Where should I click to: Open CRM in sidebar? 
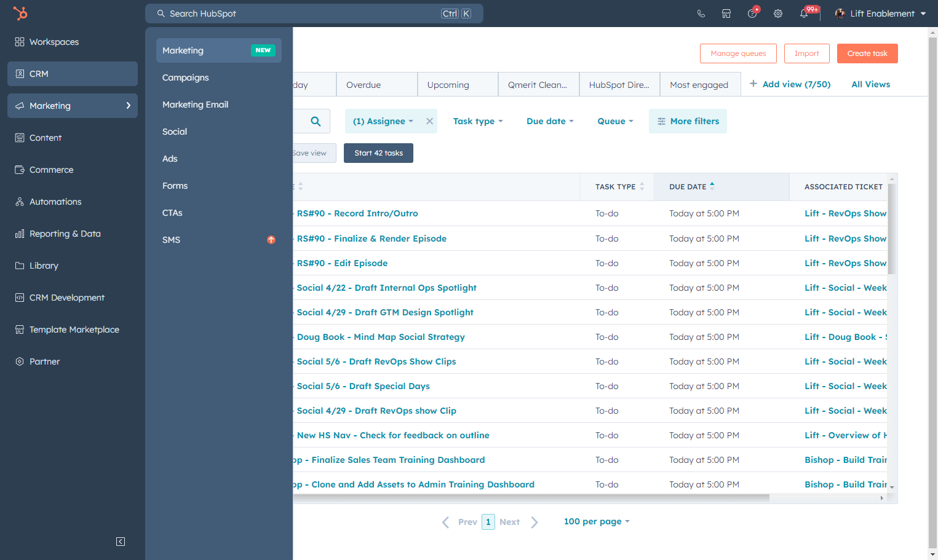tap(73, 74)
